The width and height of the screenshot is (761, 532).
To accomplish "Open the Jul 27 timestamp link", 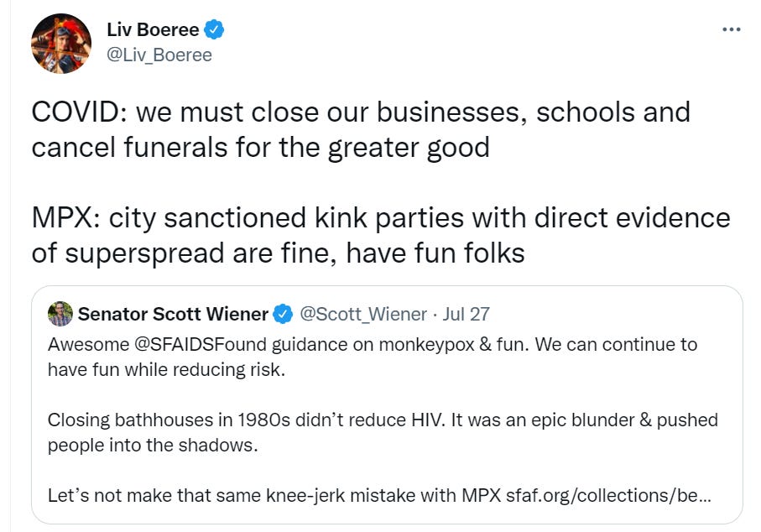I will 467,315.
